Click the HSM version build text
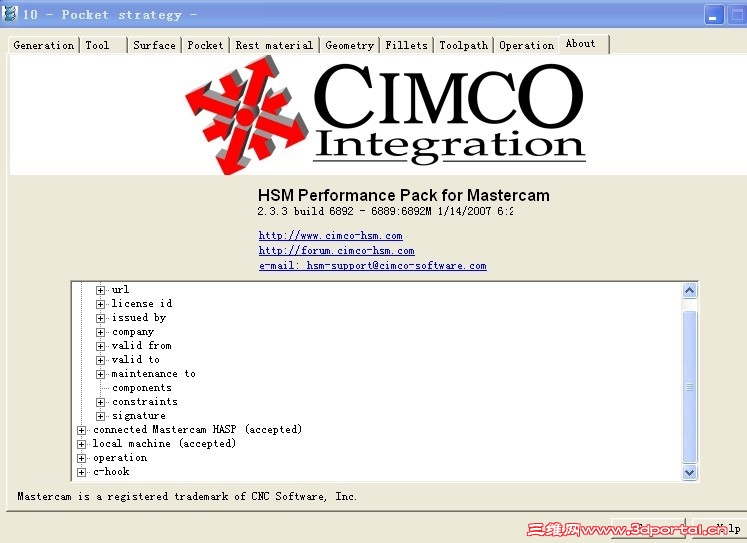The image size is (747, 543). pyautogui.click(x=385, y=211)
